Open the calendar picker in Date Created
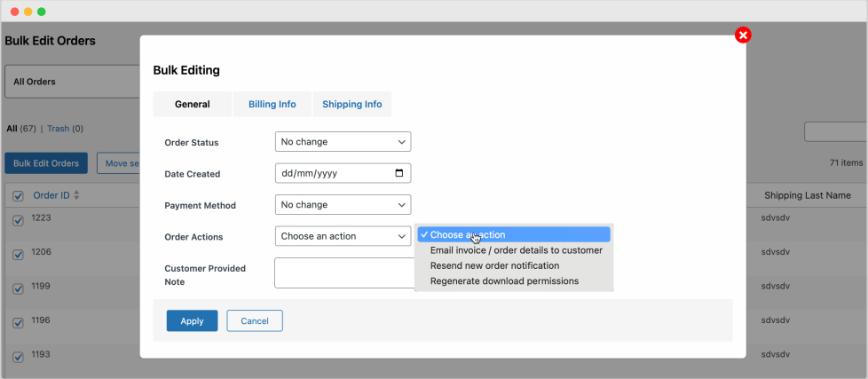Viewport: 868px width, 379px height. (x=398, y=174)
